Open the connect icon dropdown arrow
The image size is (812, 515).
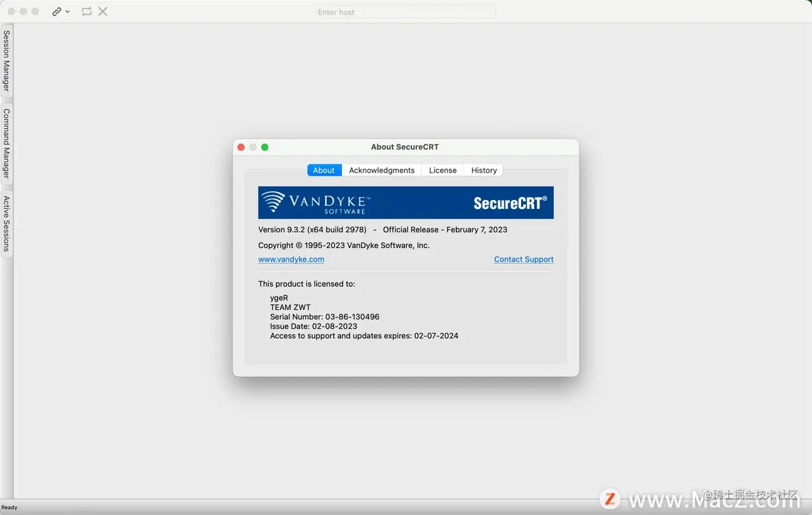(x=68, y=11)
